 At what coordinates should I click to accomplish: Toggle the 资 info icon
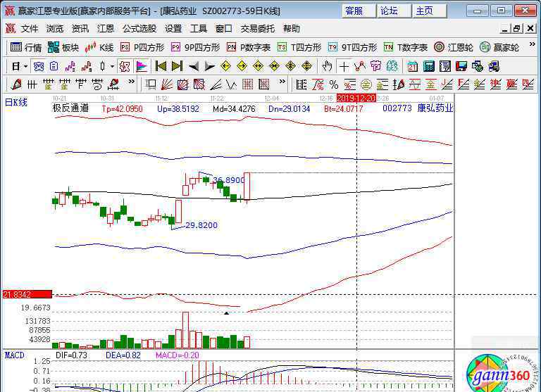[38, 66]
